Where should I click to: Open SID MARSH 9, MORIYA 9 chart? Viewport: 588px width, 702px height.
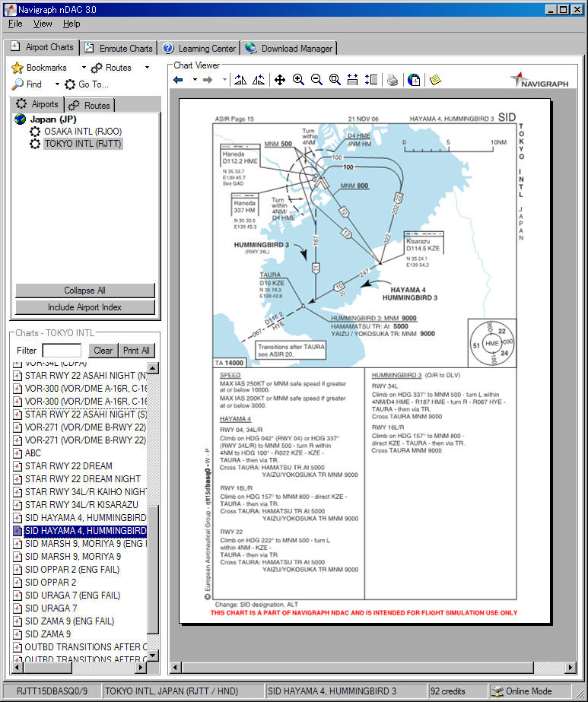[x=73, y=557]
